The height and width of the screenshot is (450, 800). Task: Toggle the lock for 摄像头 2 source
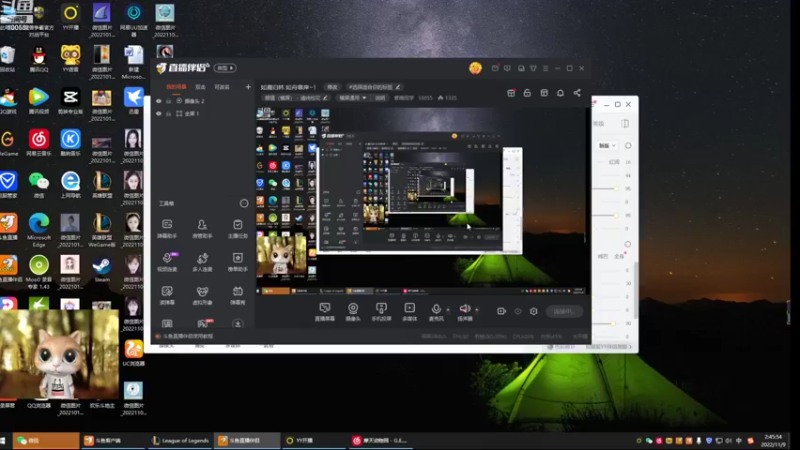click(x=168, y=101)
